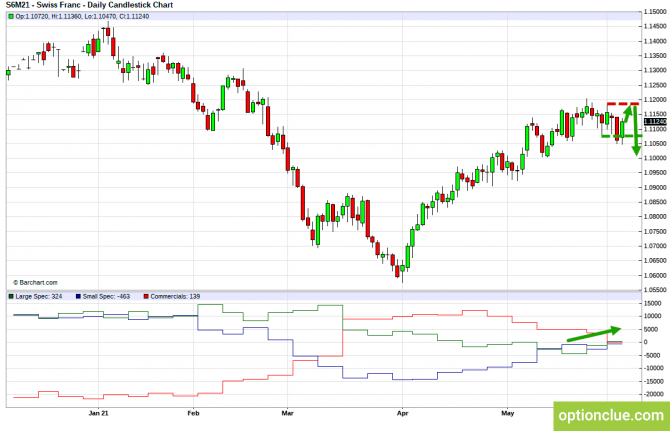Click the 1.06500 price axis label
This screenshot has width=670, height=431.
point(655,261)
